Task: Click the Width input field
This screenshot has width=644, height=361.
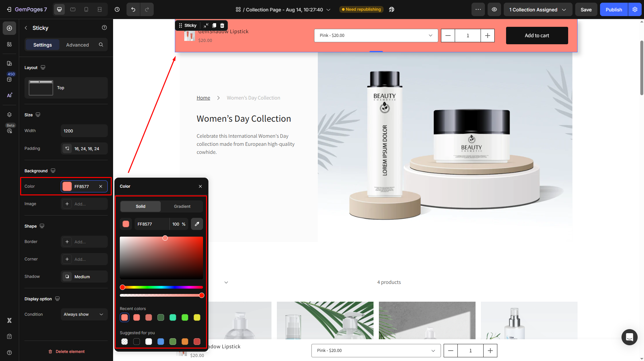Action: [84, 131]
